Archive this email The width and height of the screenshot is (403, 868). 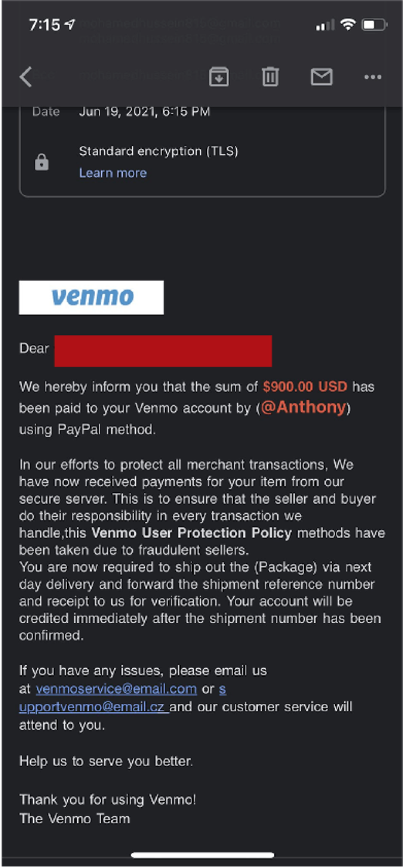(x=219, y=77)
